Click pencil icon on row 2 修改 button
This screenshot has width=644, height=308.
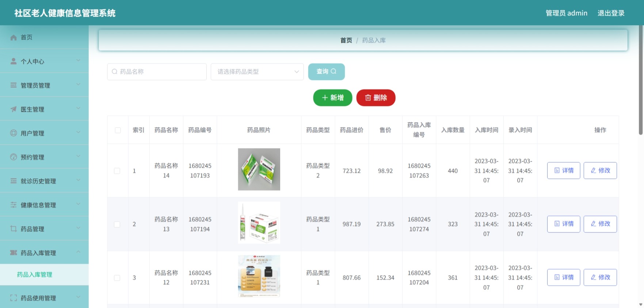pyautogui.click(x=593, y=224)
